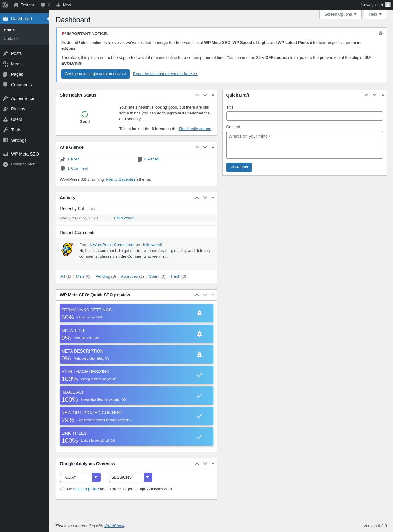The height and width of the screenshot is (532, 393).
Task: Click the commenter avatar thumbnail
Action: [x=68, y=249]
